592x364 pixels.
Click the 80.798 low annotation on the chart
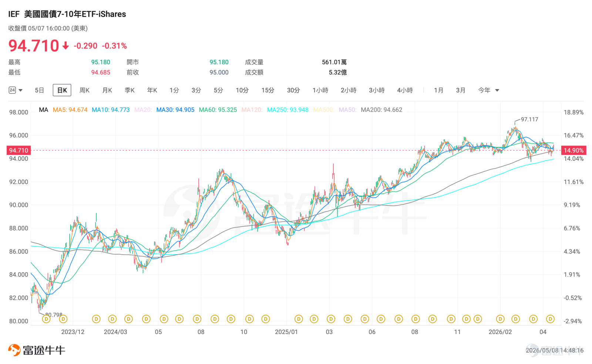click(x=54, y=315)
